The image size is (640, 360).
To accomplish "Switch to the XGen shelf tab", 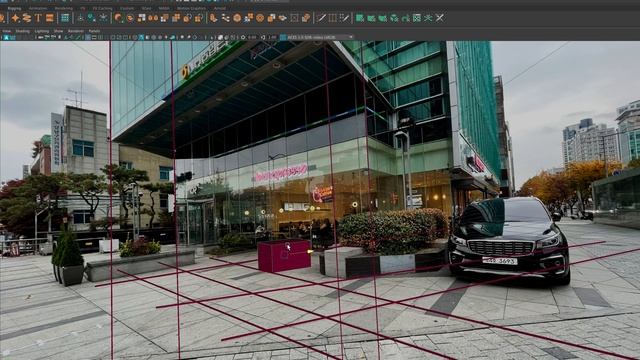I will [x=146, y=8].
